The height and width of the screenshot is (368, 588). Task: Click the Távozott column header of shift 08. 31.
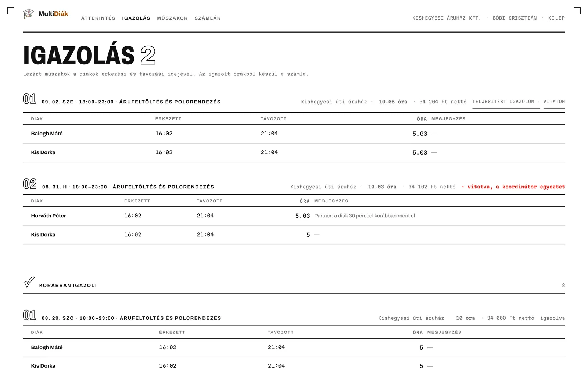209,201
